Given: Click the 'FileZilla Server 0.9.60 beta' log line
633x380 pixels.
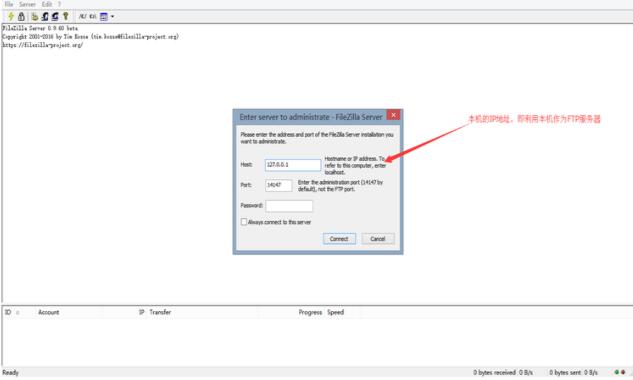Looking at the screenshot, I should pyautogui.click(x=40, y=28).
